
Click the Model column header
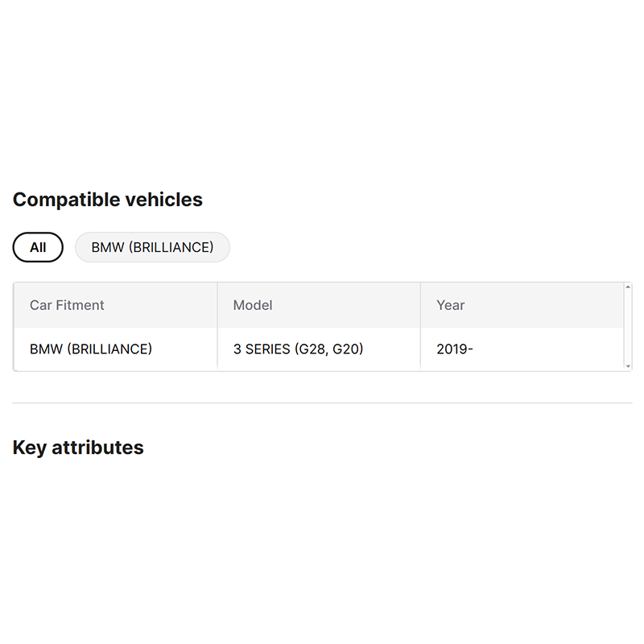[253, 305]
